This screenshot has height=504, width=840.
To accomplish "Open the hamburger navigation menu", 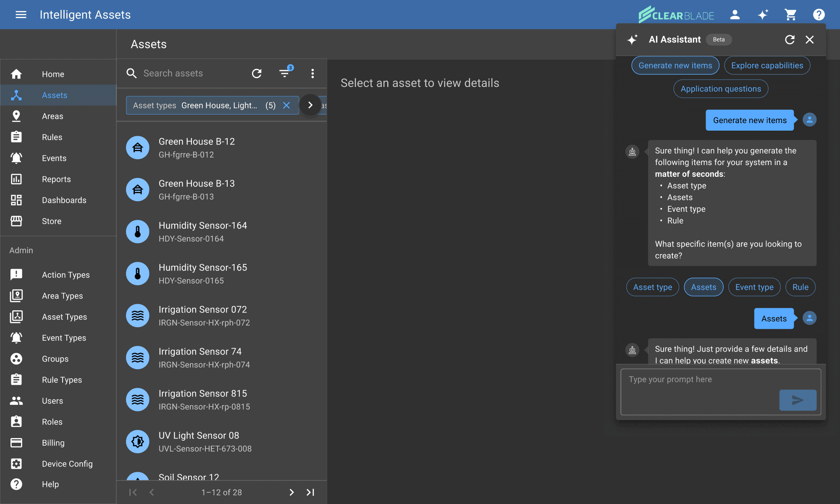I will click(21, 15).
